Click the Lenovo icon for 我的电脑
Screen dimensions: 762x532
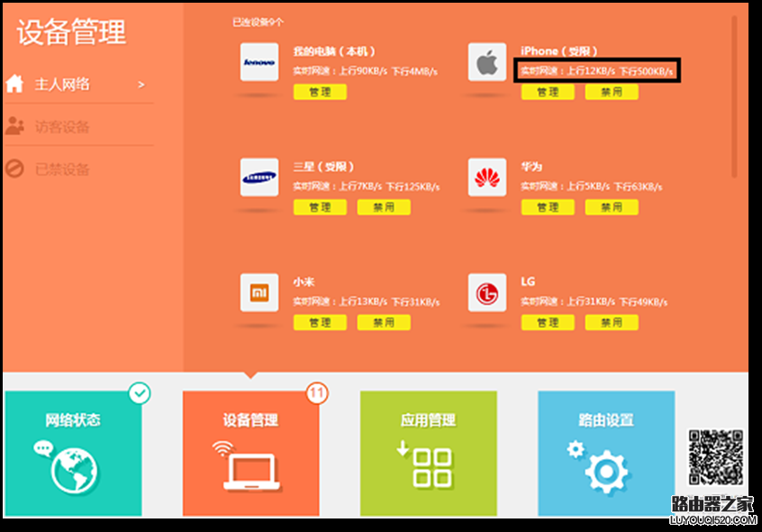pyautogui.click(x=259, y=63)
